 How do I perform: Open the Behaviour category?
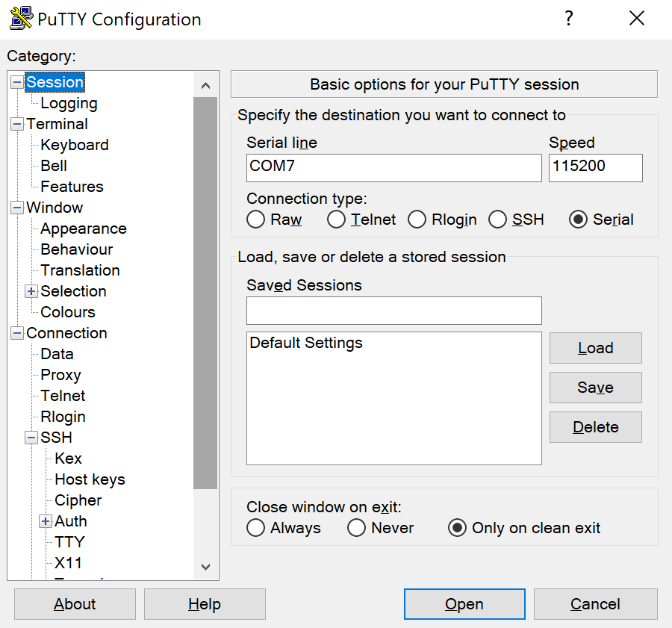pyautogui.click(x=77, y=249)
